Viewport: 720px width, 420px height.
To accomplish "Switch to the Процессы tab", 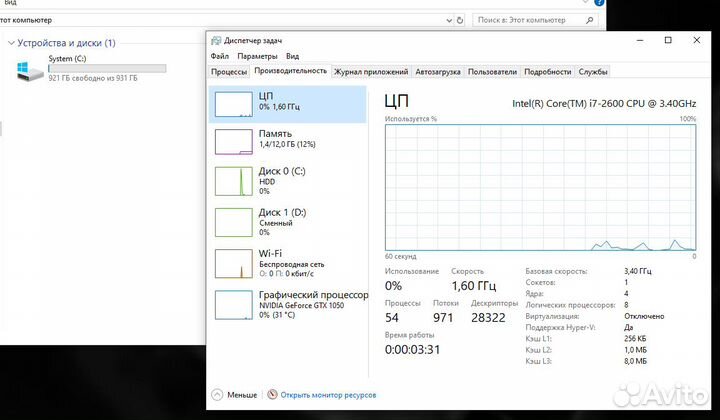I will [229, 72].
